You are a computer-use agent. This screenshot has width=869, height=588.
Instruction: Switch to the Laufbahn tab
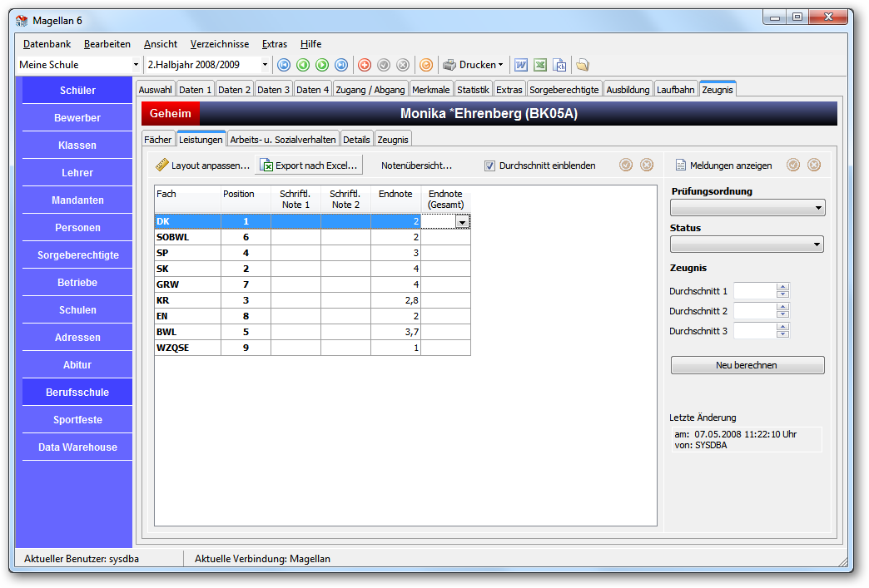click(x=676, y=90)
